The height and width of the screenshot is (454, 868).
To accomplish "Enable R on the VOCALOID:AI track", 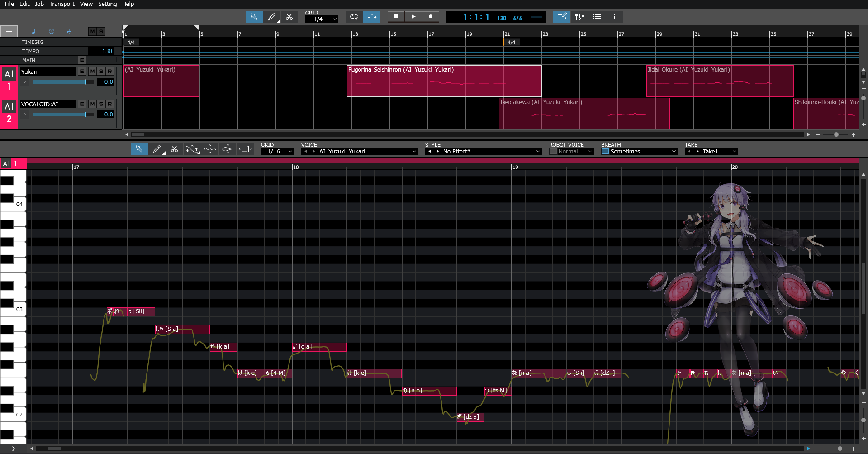I will pyautogui.click(x=109, y=104).
